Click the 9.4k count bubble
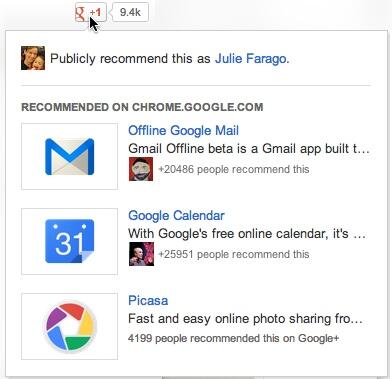This screenshot has width=392, height=379. (130, 12)
